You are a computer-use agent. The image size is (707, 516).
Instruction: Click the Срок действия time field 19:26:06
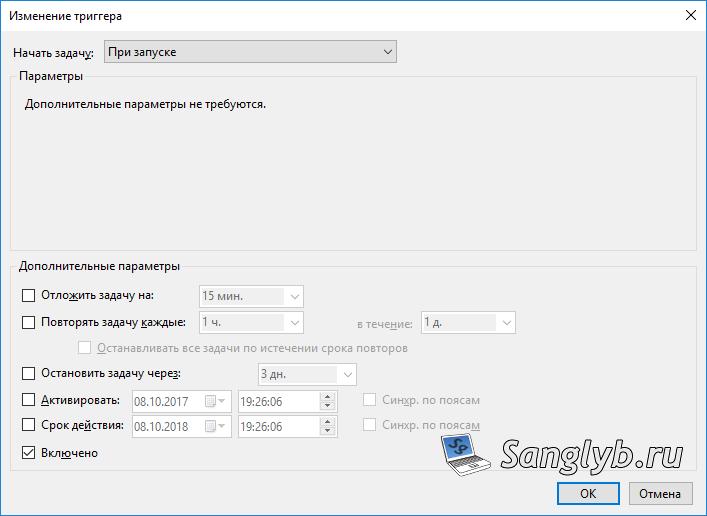288,427
